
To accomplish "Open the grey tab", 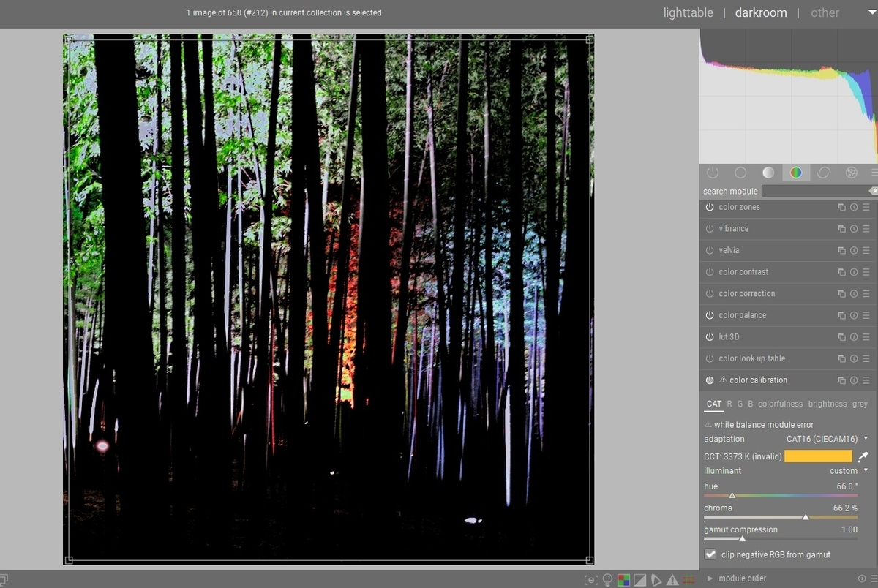I will (860, 404).
